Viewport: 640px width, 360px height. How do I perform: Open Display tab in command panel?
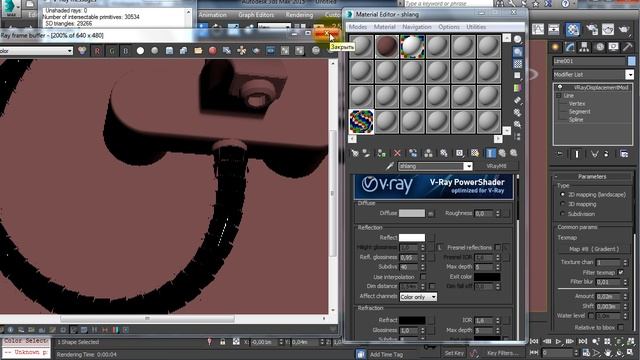click(x=613, y=47)
